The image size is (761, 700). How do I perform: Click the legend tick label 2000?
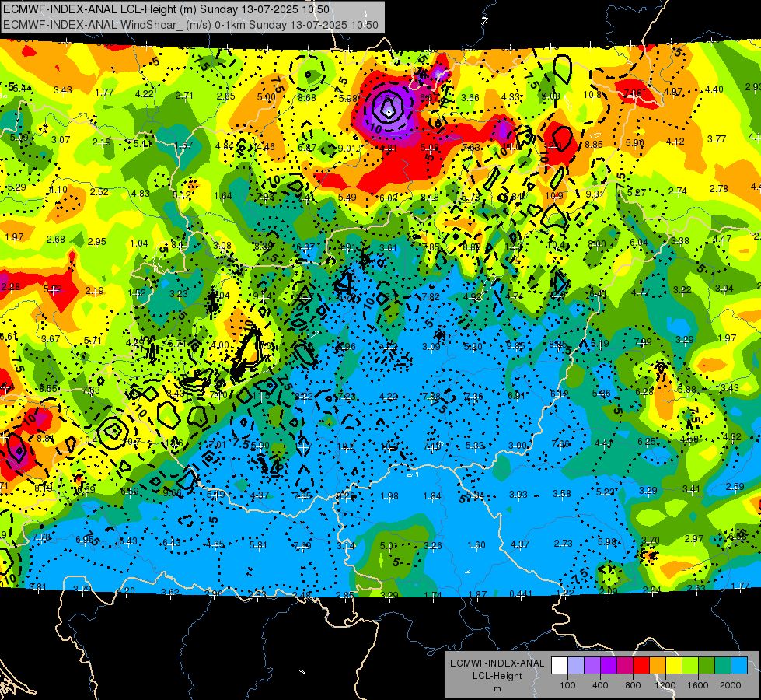731,685
